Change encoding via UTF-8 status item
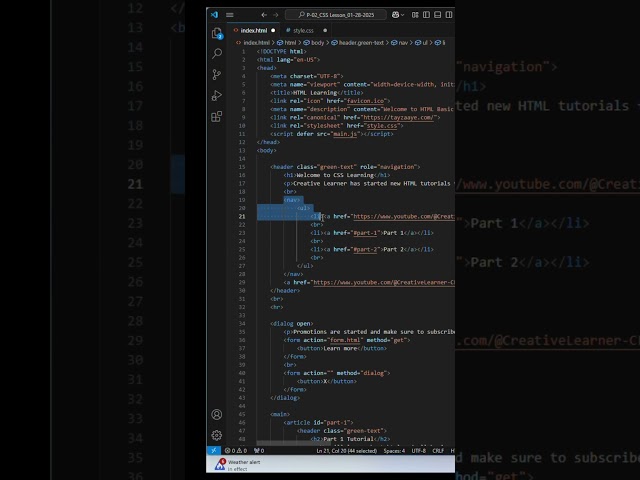 418,451
